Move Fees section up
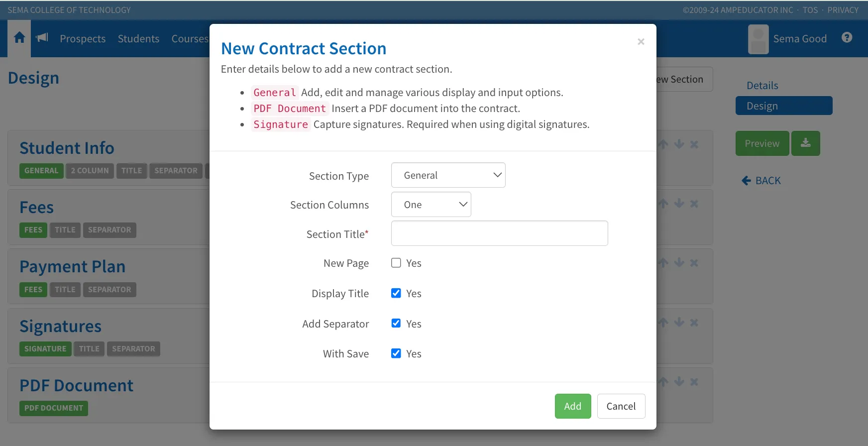The height and width of the screenshot is (446, 868). pyautogui.click(x=663, y=204)
